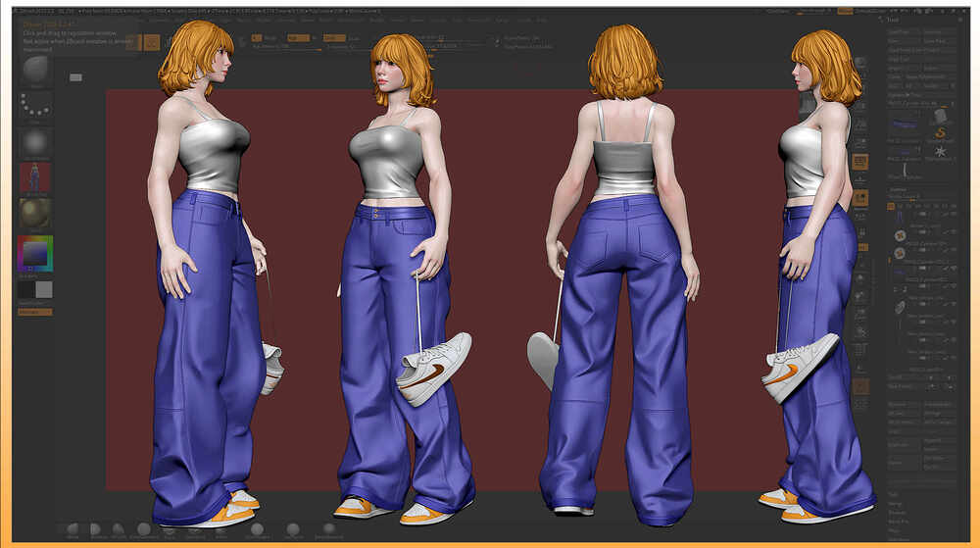
Task: Click the orange Alternate button
Action: (35, 311)
